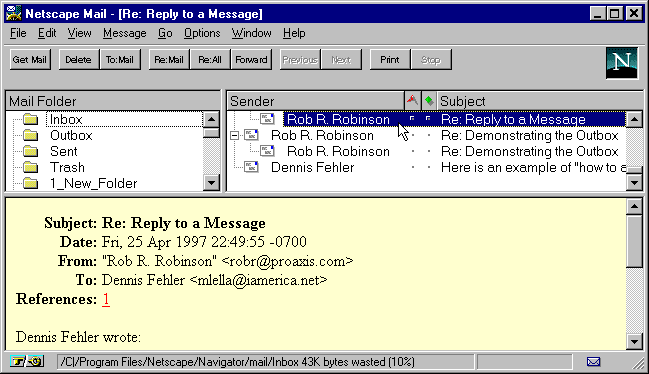Image resolution: width=649 pixels, height=374 pixels.
Task: Open the Message menu
Action: (x=125, y=33)
